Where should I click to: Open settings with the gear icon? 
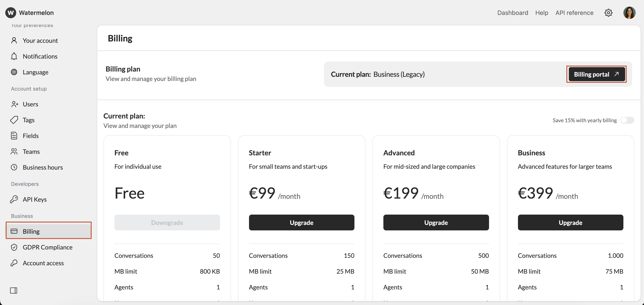click(x=608, y=13)
